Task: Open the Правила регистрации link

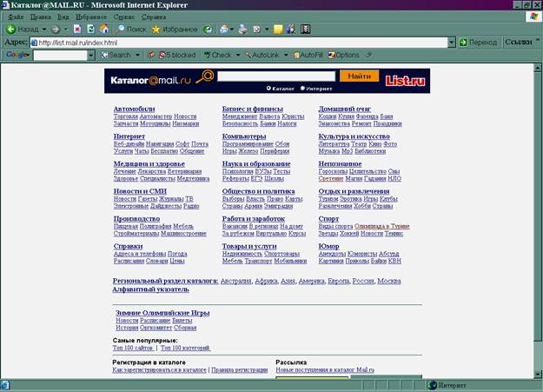Action: pos(240,369)
